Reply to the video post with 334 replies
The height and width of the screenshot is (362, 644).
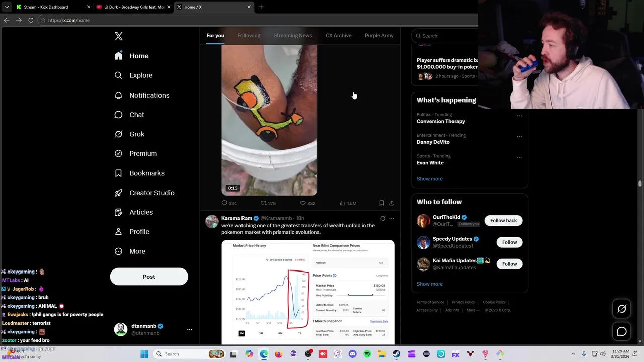click(229, 203)
